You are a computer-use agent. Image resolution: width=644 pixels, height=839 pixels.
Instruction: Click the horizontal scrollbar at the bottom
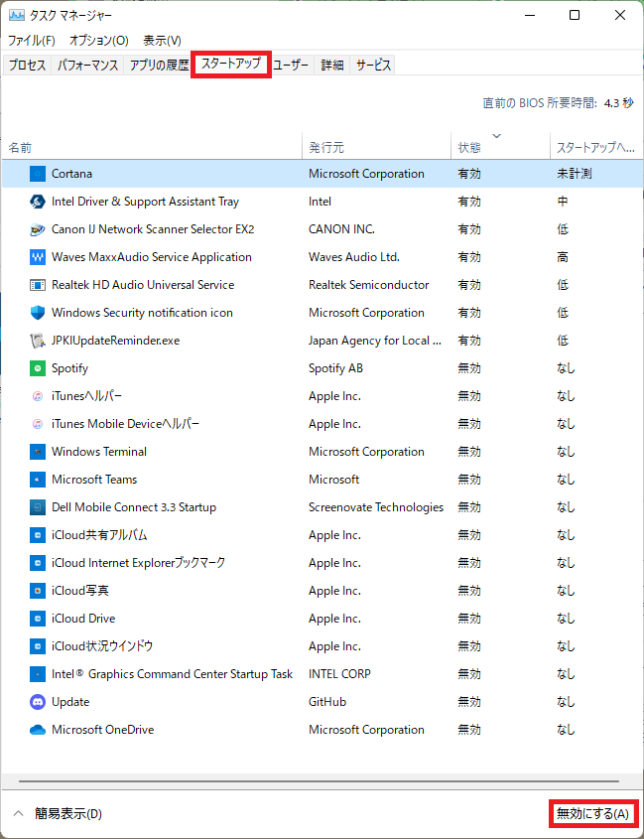320,781
